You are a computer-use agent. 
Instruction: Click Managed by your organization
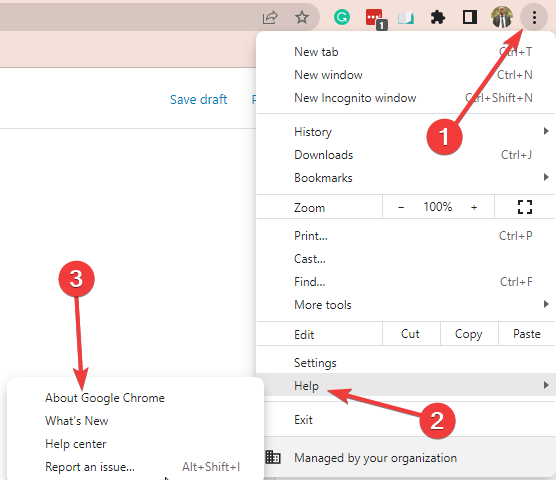coord(406,458)
